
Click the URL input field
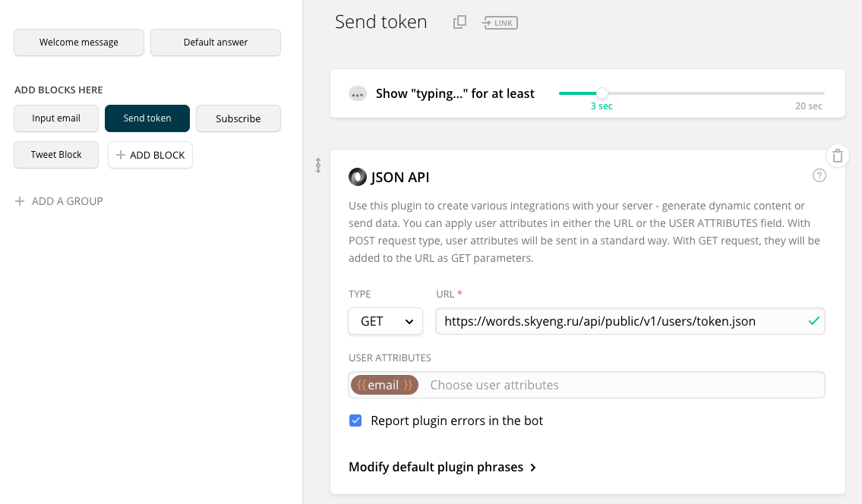(619, 321)
